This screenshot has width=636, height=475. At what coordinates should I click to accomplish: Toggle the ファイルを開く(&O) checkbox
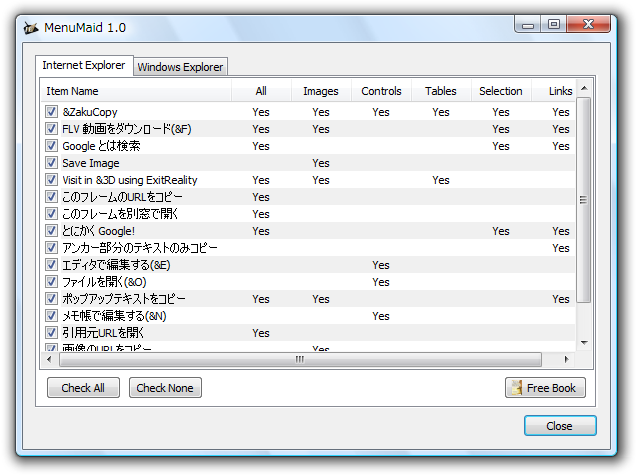pyautogui.click(x=51, y=282)
